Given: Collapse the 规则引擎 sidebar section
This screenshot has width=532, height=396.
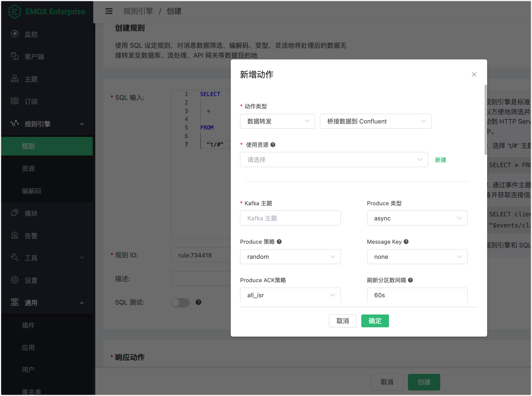Looking at the screenshot, I should 82,124.
